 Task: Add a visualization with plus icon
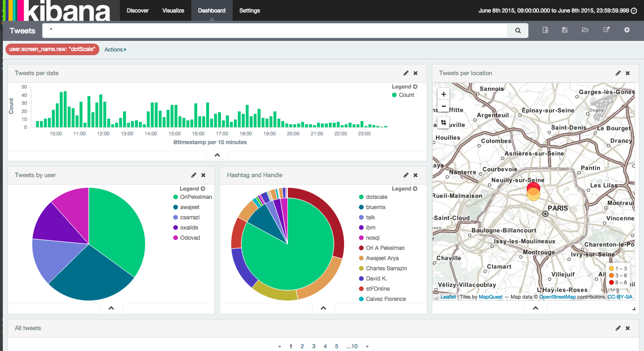627,30
